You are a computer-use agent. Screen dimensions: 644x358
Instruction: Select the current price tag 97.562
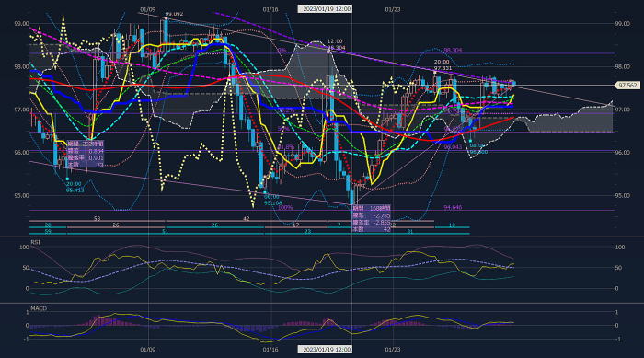[x=627, y=85]
